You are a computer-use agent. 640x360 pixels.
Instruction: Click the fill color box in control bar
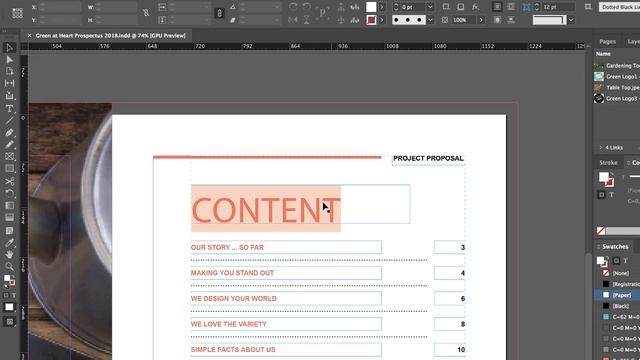coord(371,7)
